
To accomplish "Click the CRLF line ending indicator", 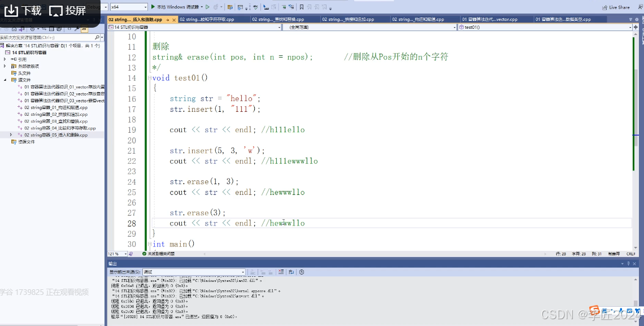I will coord(631,254).
